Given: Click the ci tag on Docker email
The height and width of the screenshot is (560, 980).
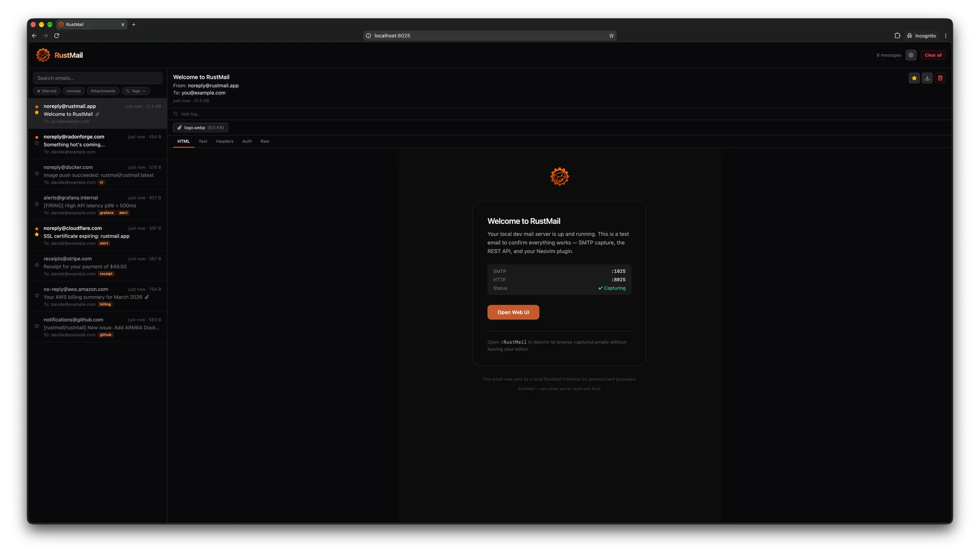Looking at the screenshot, I should pyautogui.click(x=101, y=183).
